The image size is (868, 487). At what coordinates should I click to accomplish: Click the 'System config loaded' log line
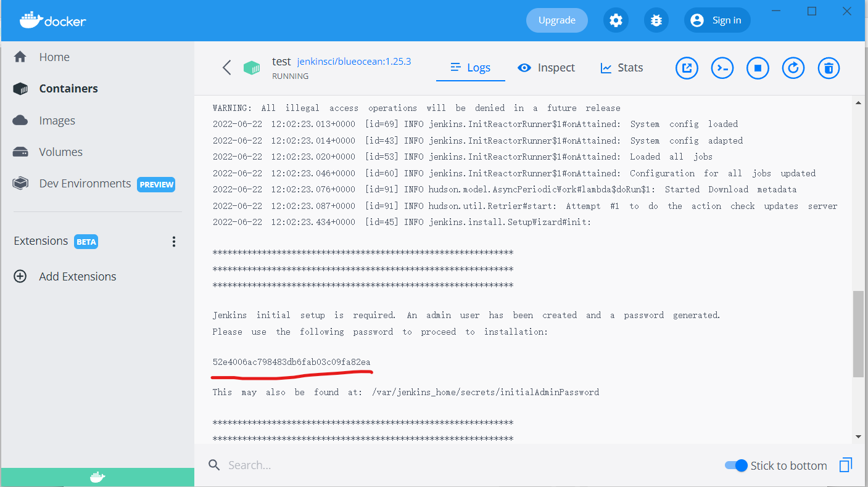[x=475, y=124]
